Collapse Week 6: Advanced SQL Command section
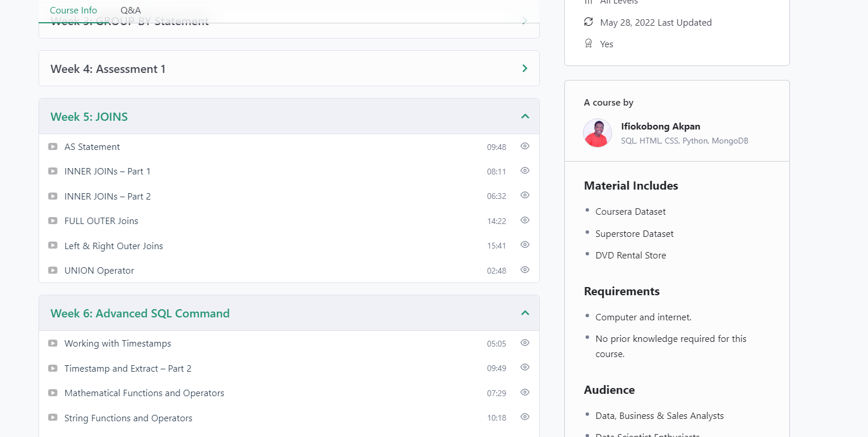The width and height of the screenshot is (868, 437). click(x=525, y=313)
